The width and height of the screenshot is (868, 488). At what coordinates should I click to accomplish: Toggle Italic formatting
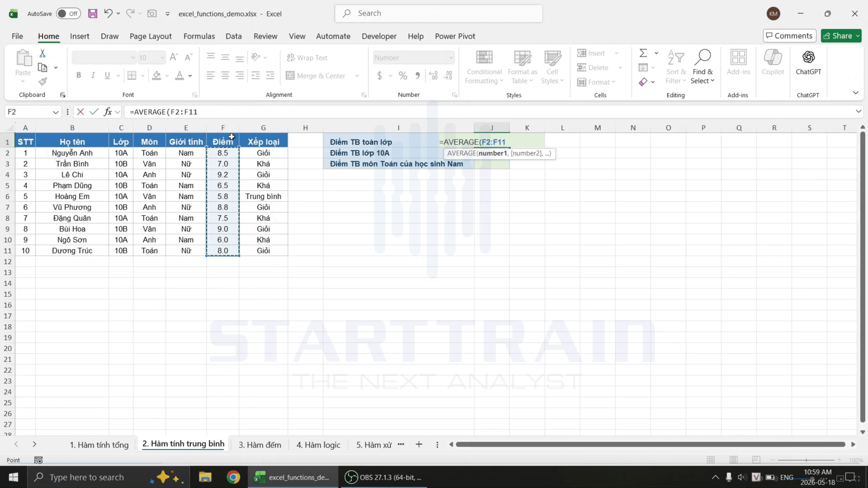click(x=93, y=76)
